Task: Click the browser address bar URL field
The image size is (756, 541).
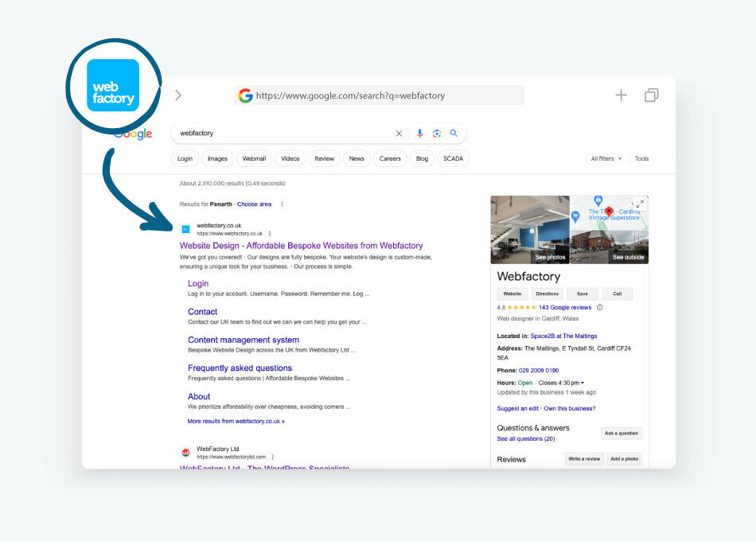Action: (380, 95)
